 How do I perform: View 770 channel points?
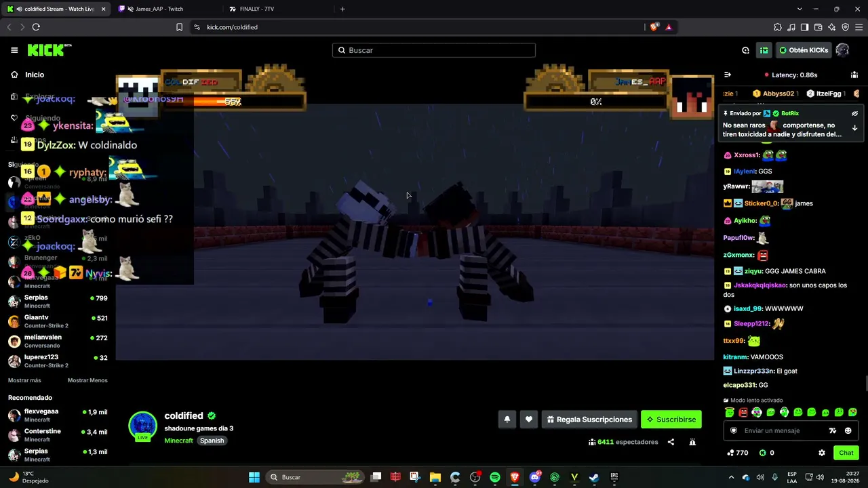point(737,453)
